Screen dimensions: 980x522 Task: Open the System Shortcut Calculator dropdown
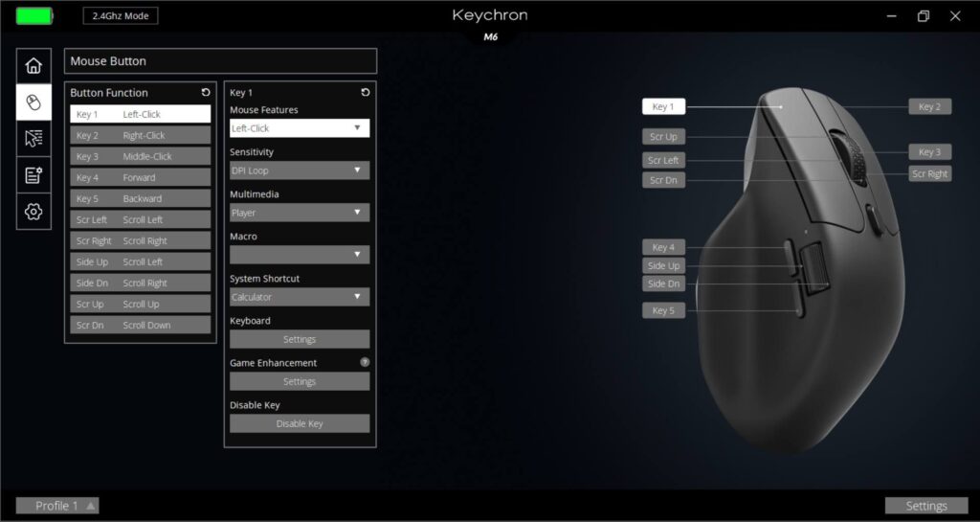click(300, 297)
